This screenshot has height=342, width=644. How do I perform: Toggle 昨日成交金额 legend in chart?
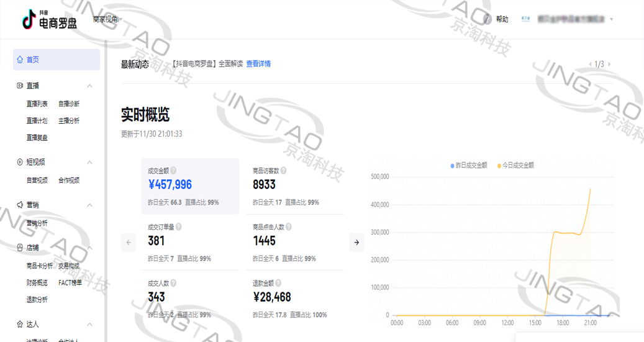pos(469,165)
